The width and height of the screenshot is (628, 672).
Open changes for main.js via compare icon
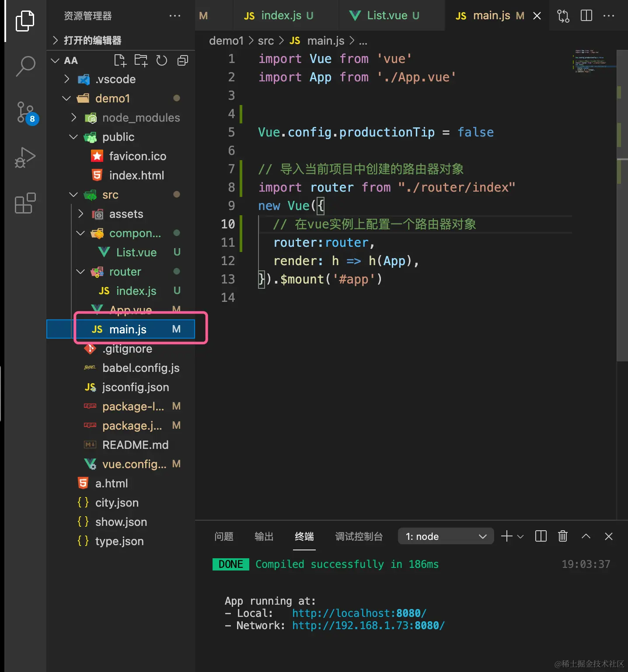563,16
